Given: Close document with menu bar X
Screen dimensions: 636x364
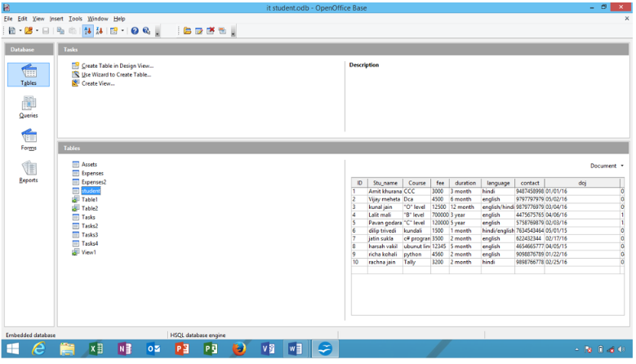Looking at the screenshot, I should click(627, 19).
